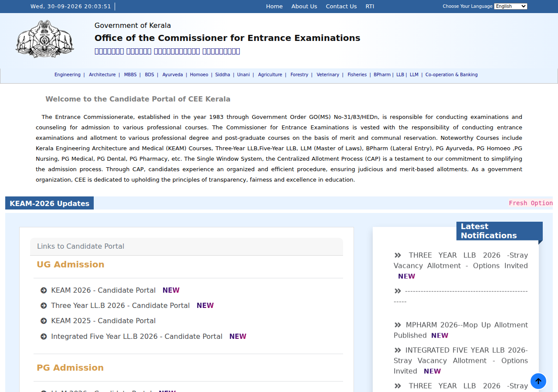Screen dimensions: 558x392
Task: Select the Fisheries course link
Action: (x=357, y=75)
